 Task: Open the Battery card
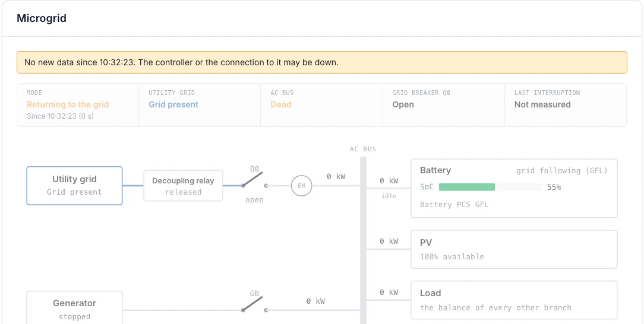click(x=514, y=188)
